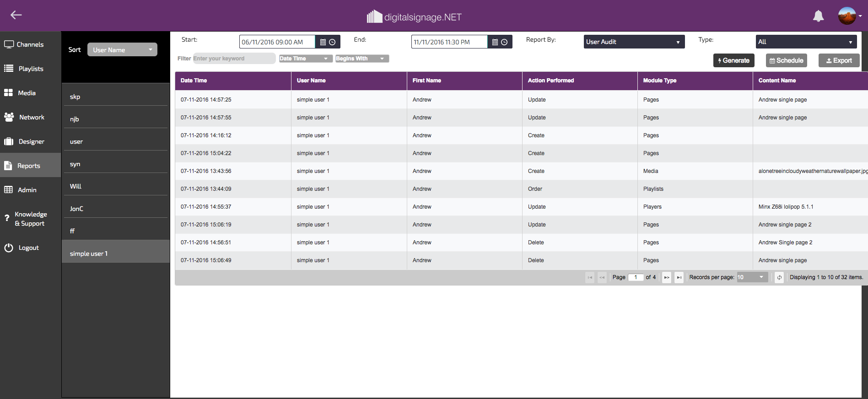Open the End date calendar picker

tap(495, 42)
